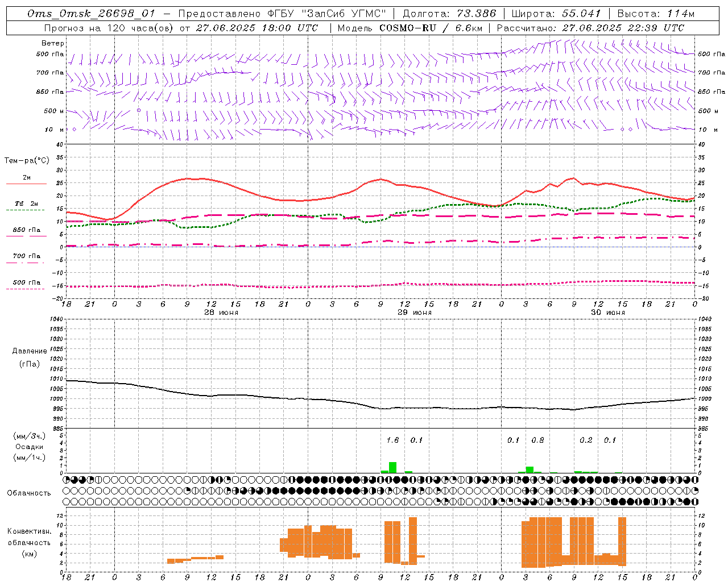Select the longitude value Долгота: 73.386
Screen dimensions: 728x582
tap(449, 14)
